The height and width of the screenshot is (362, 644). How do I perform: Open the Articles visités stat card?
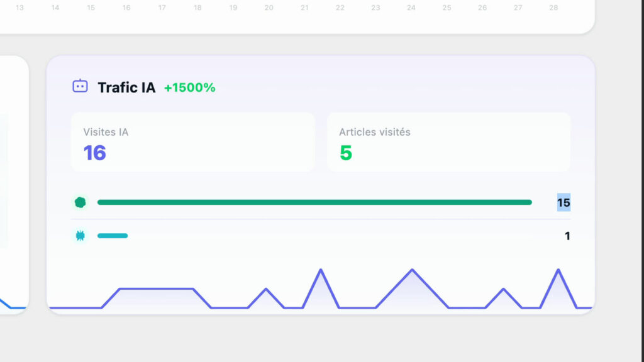click(448, 142)
